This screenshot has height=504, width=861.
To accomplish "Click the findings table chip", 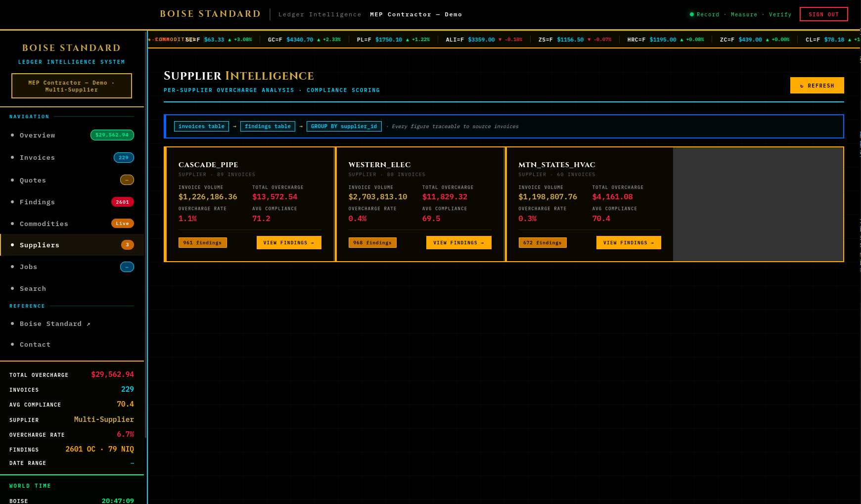I will [268, 127].
